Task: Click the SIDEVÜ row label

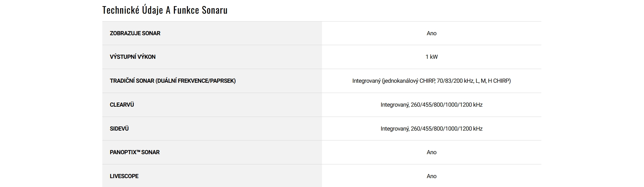Action: 119,129
